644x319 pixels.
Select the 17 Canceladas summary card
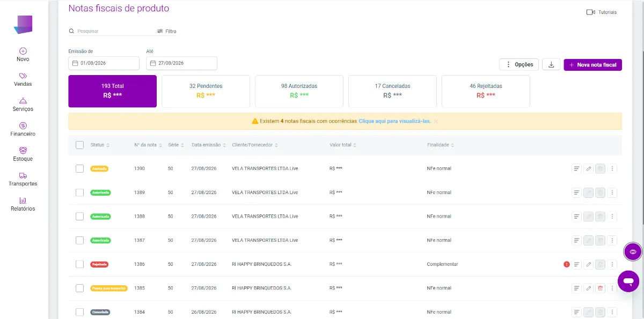click(x=392, y=91)
